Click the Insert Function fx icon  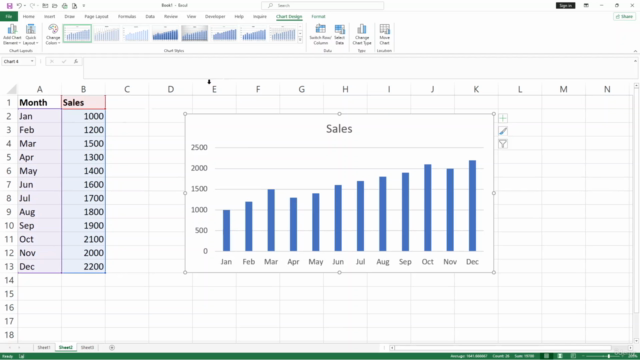(76, 61)
